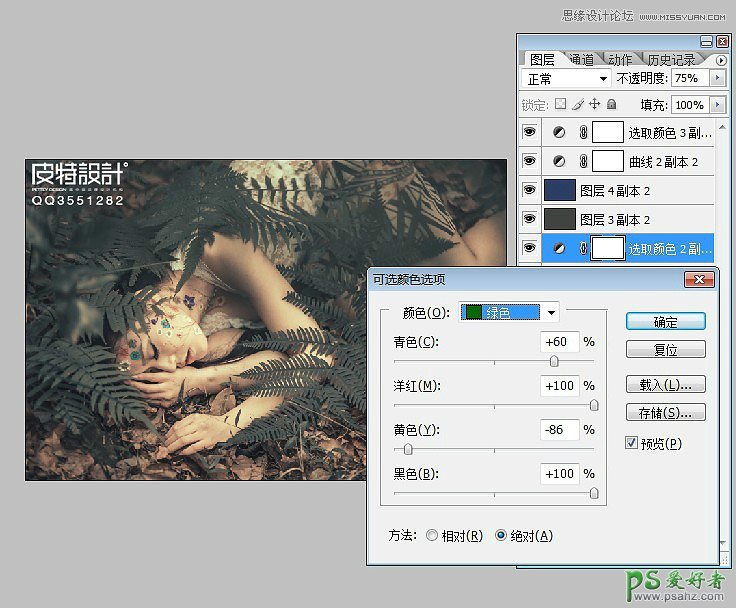
Task: Select the 绝对 method radio button
Action: [x=502, y=536]
